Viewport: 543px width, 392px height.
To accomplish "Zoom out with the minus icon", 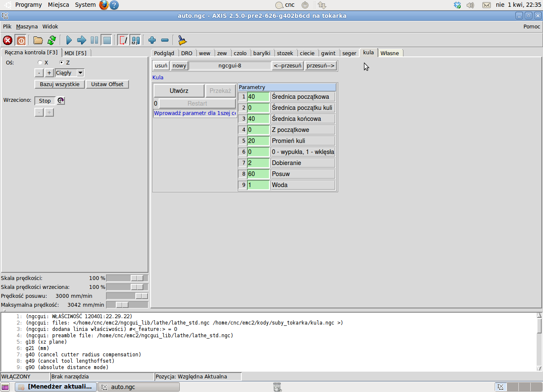I will click(x=165, y=40).
